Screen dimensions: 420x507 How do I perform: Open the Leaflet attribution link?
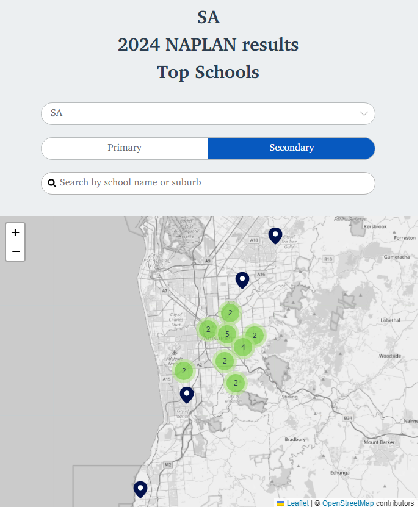[x=297, y=503]
